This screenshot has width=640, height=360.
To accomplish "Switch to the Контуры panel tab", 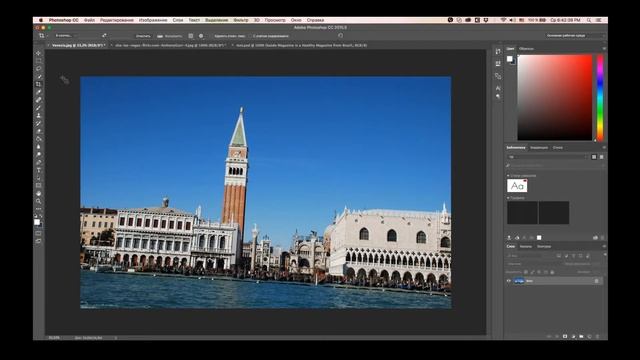I will [544, 247].
